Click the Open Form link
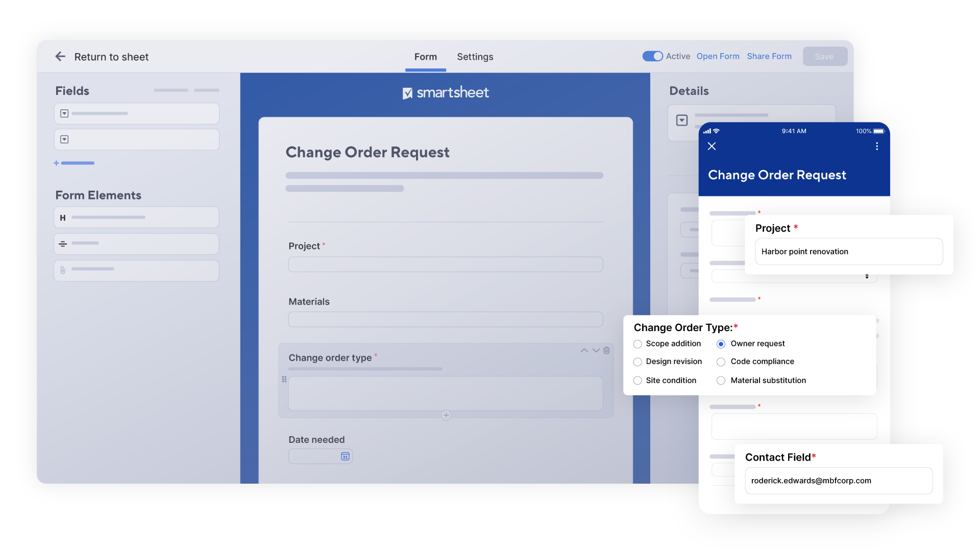The image size is (980, 551). click(718, 56)
